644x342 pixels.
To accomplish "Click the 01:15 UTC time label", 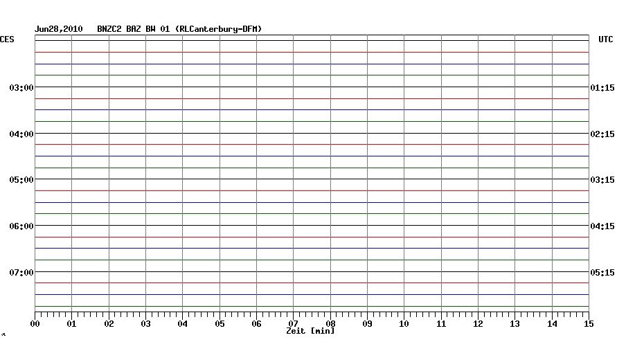I will point(602,88).
